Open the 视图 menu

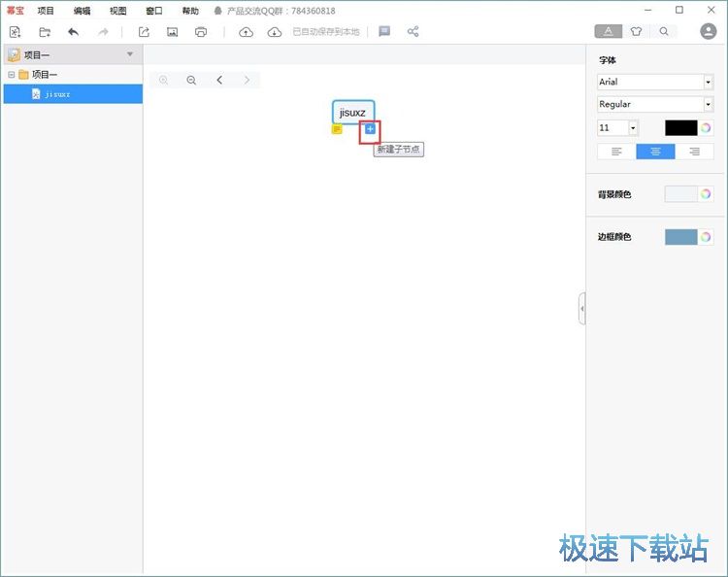117,11
